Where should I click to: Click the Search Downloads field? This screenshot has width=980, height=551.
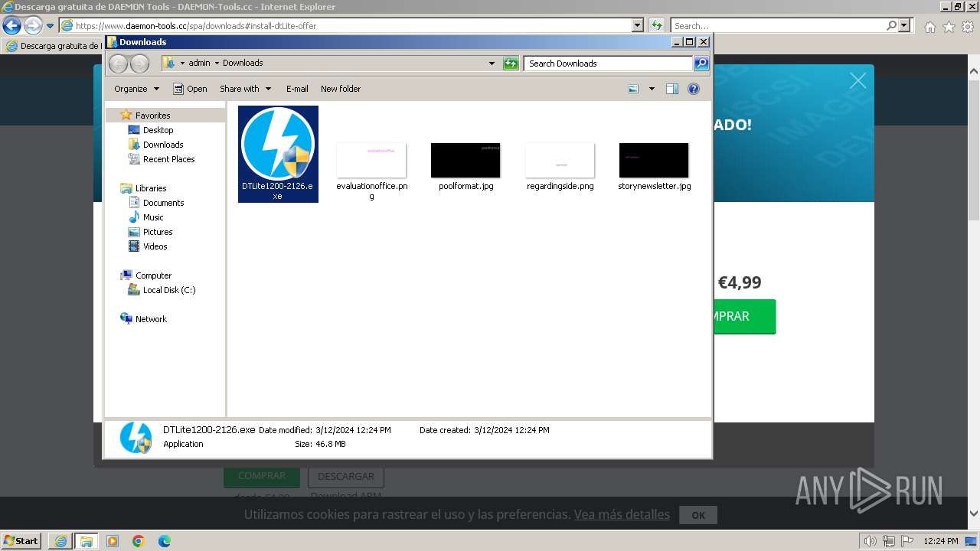[609, 64]
